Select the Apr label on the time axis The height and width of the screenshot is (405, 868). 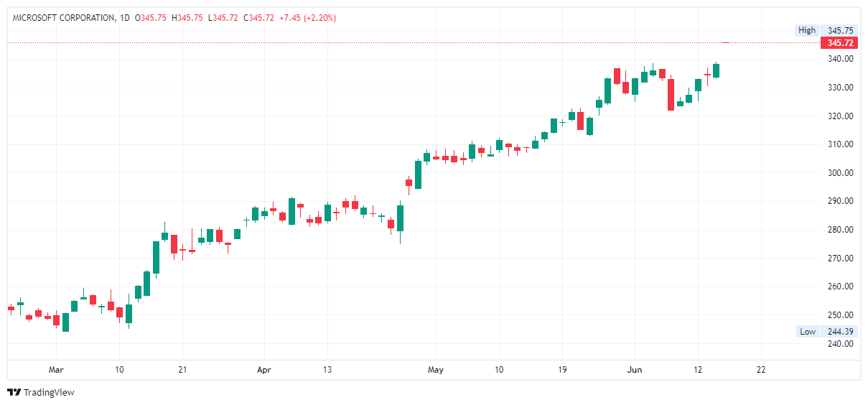coord(264,370)
